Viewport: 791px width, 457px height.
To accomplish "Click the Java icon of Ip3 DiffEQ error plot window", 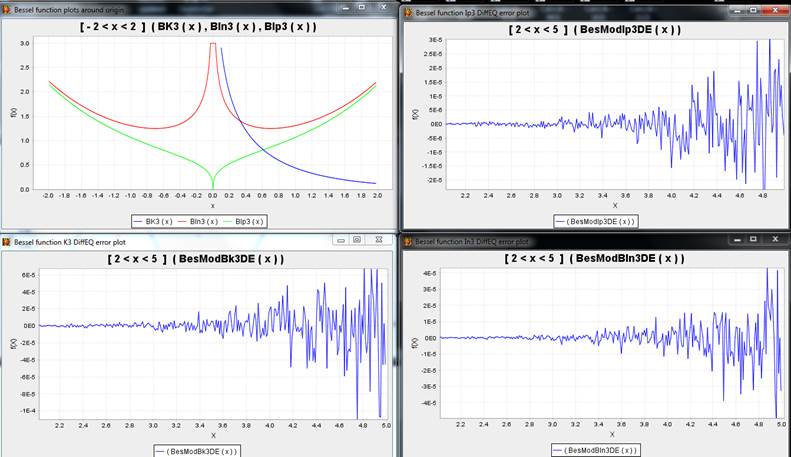I will pyautogui.click(x=408, y=13).
